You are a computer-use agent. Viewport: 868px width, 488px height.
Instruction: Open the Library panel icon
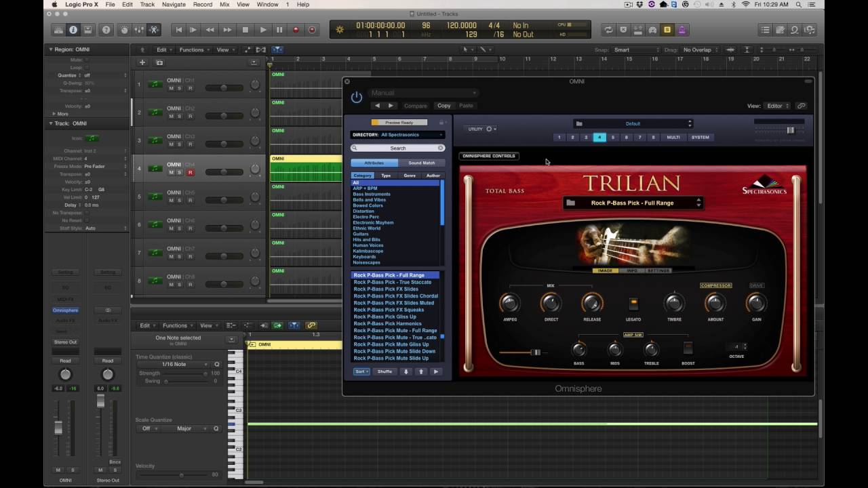click(x=58, y=30)
